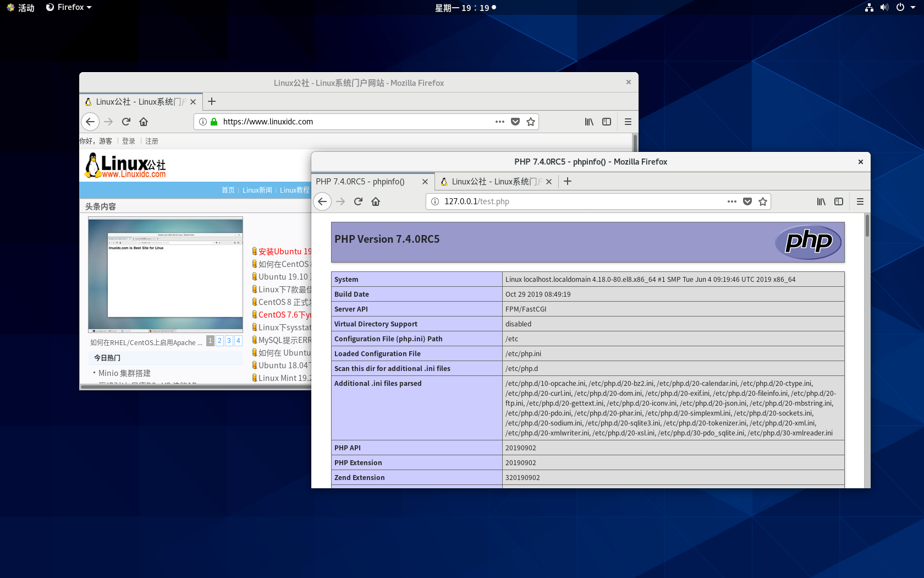
Task: Open the page actions ellipsis menu
Action: click(x=732, y=201)
